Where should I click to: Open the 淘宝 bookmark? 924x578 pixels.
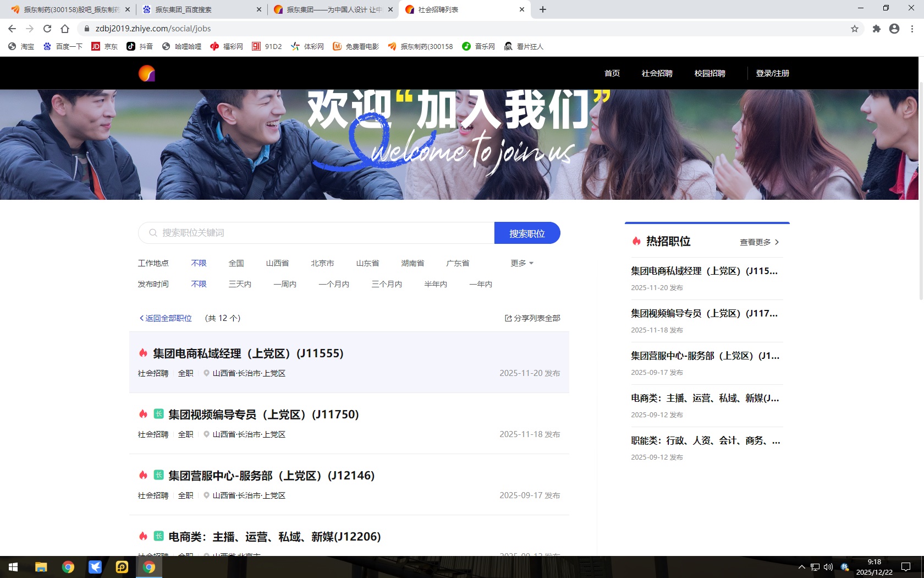click(x=21, y=46)
